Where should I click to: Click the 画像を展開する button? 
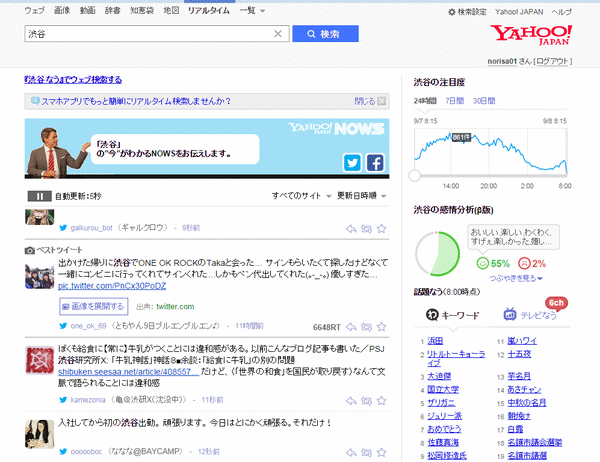click(94, 306)
